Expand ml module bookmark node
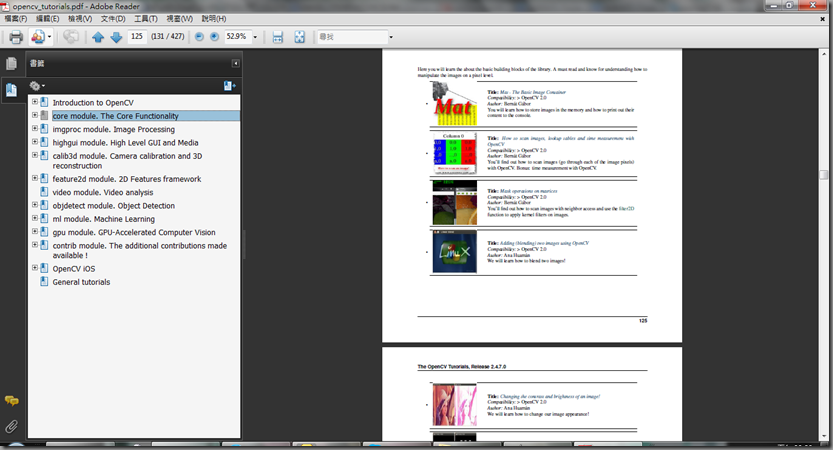 click(35, 218)
